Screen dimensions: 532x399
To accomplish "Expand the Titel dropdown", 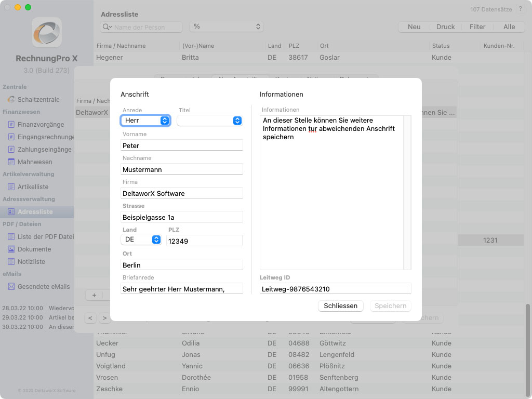I will point(209,121).
